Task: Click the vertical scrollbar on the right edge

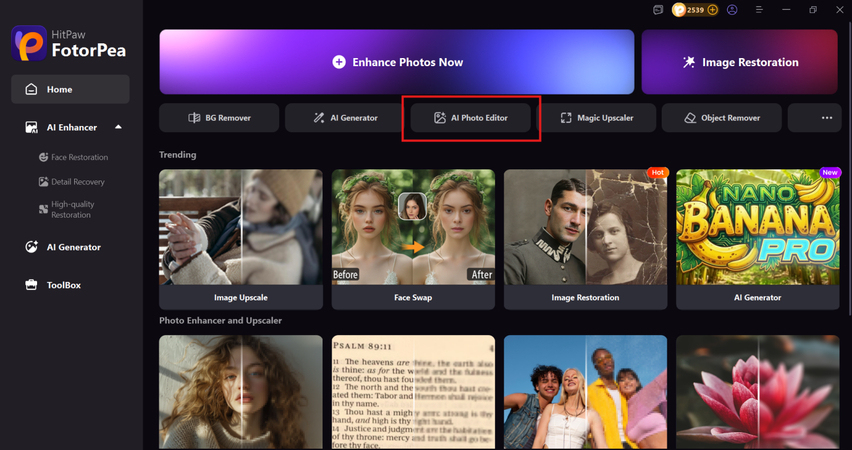Action: [848, 167]
